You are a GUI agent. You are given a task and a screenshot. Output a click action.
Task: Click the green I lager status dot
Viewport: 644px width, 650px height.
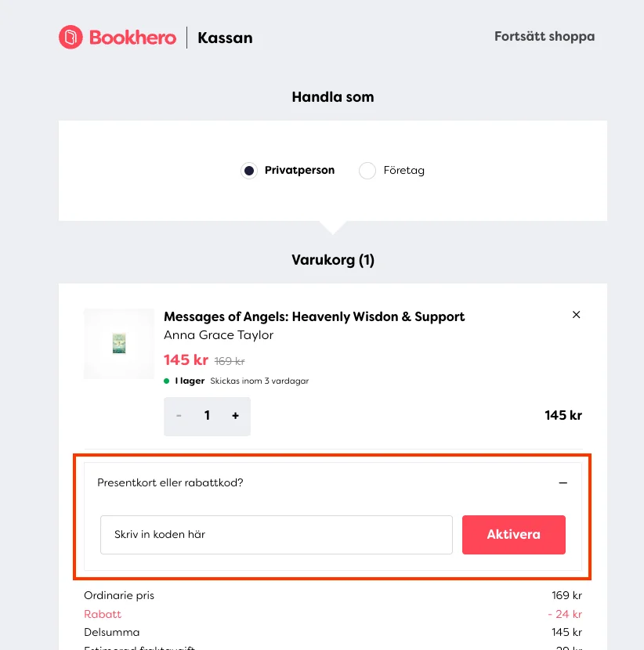pos(167,381)
